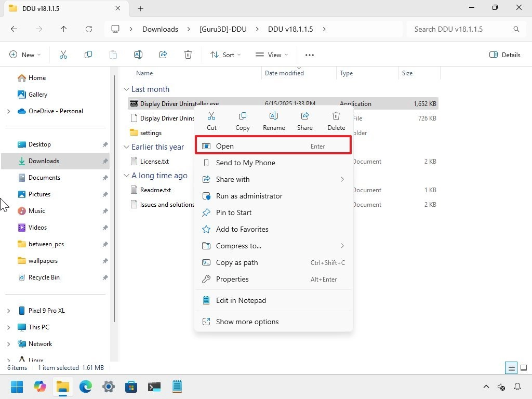Screen dimensions: 532x399
Task: Click DDU v18.1.1.5 breadcrumb
Action: (x=290, y=29)
